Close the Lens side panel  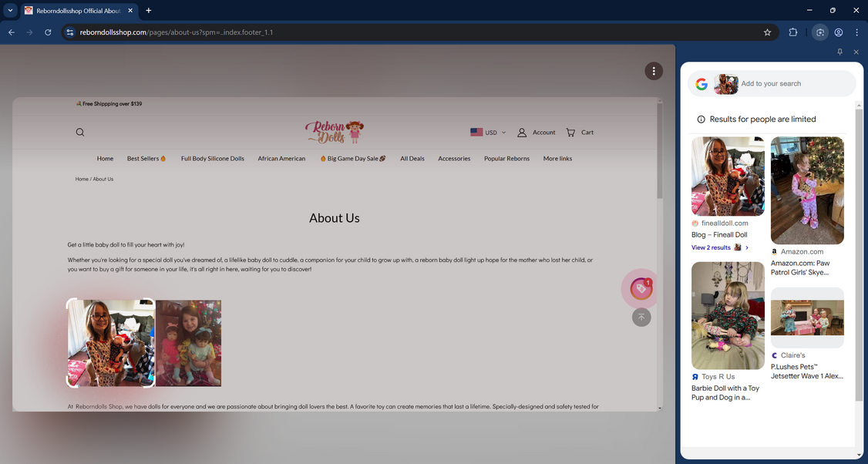(x=856, y=52)
